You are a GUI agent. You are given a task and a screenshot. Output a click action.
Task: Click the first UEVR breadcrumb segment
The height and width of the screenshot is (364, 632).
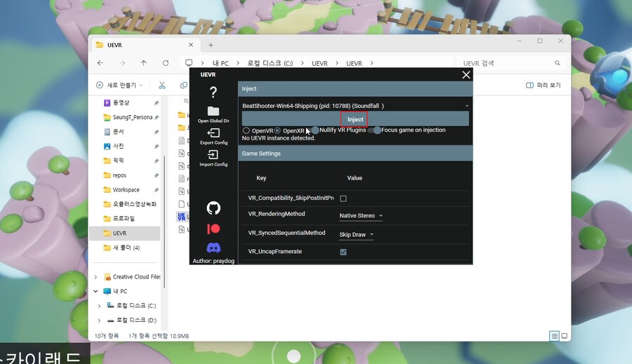pos(320,63)
